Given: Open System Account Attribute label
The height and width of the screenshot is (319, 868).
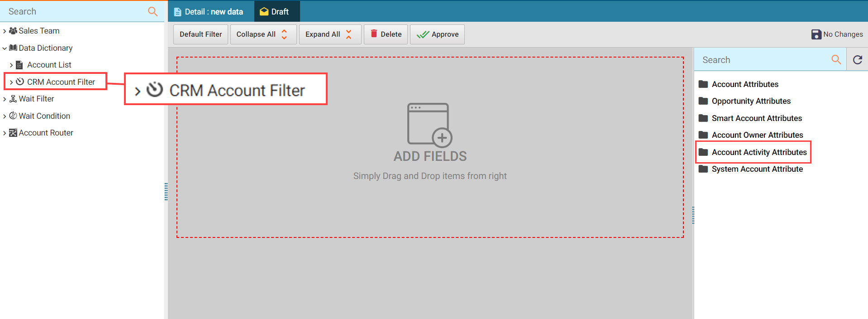Looking at the screenshot, I should click(x=757, y=169).
